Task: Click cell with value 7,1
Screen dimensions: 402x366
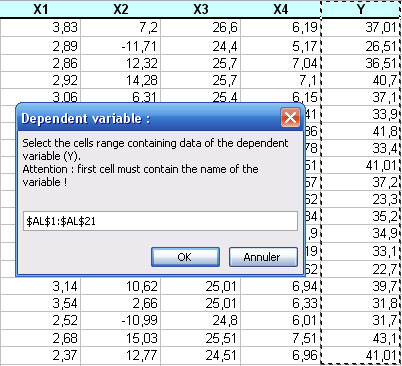Action: point(281,80)
